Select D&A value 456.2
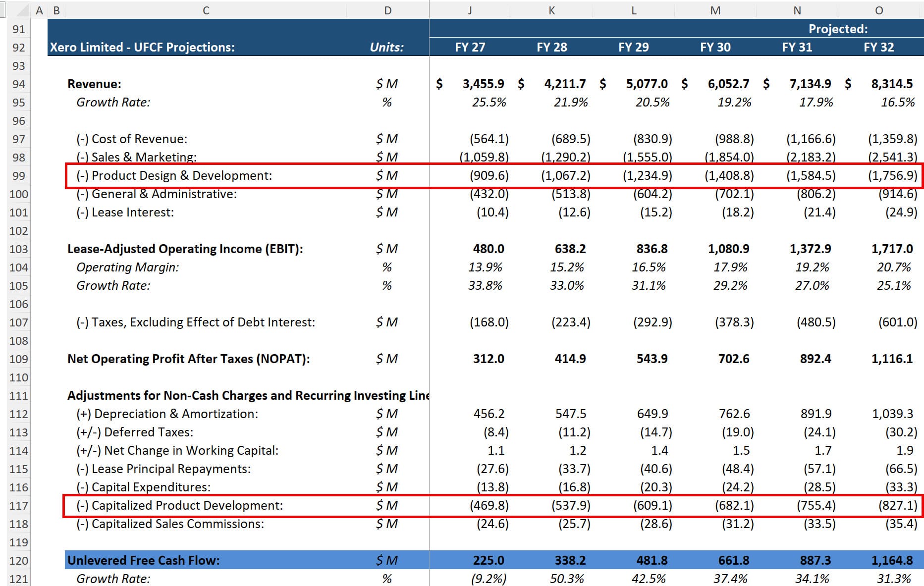924x586 pixels. [489, 414]
